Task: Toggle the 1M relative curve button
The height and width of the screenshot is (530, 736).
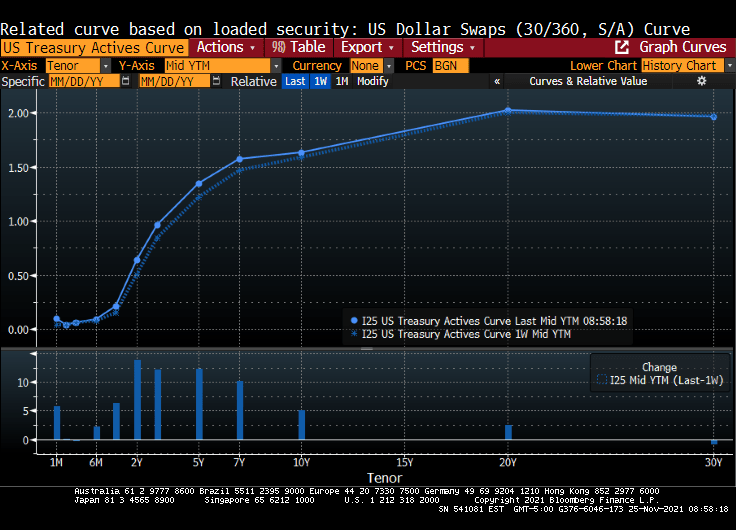Action: [342, 81]
